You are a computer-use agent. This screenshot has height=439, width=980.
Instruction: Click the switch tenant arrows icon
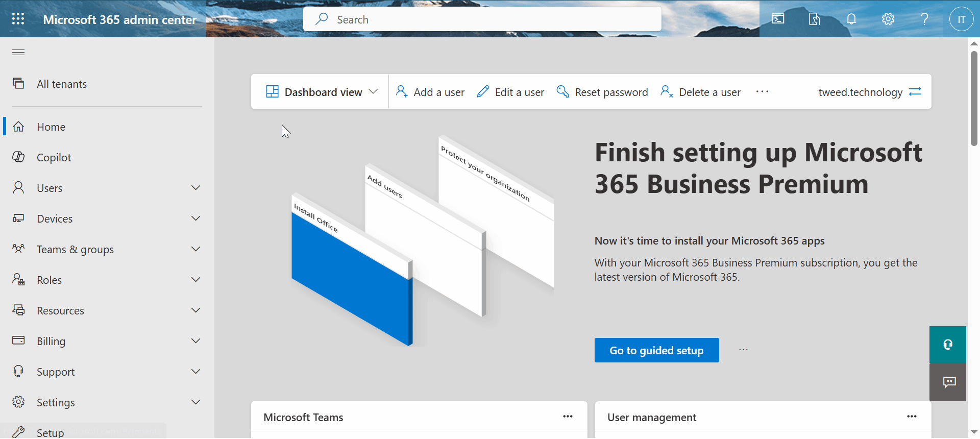click(x=915, y=91)
